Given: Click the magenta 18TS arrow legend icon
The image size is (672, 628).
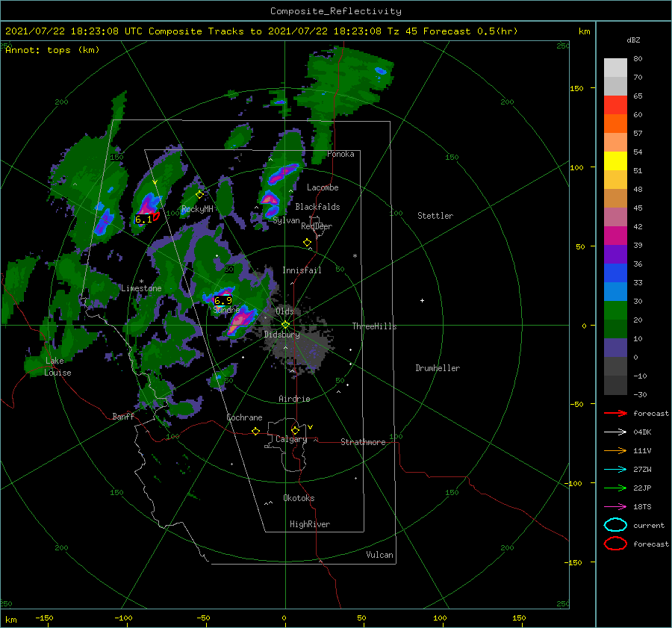Looking at the screenshot, I should pyautogui.click(x=615, y=507).
